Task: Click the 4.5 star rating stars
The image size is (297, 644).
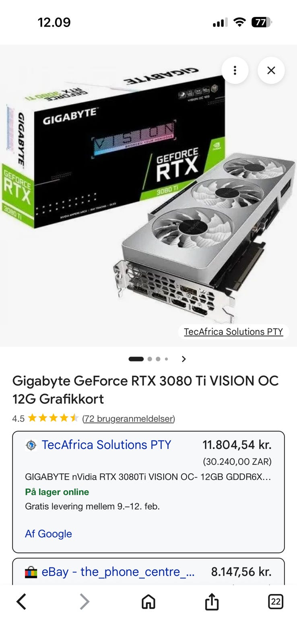Action: 53,418
